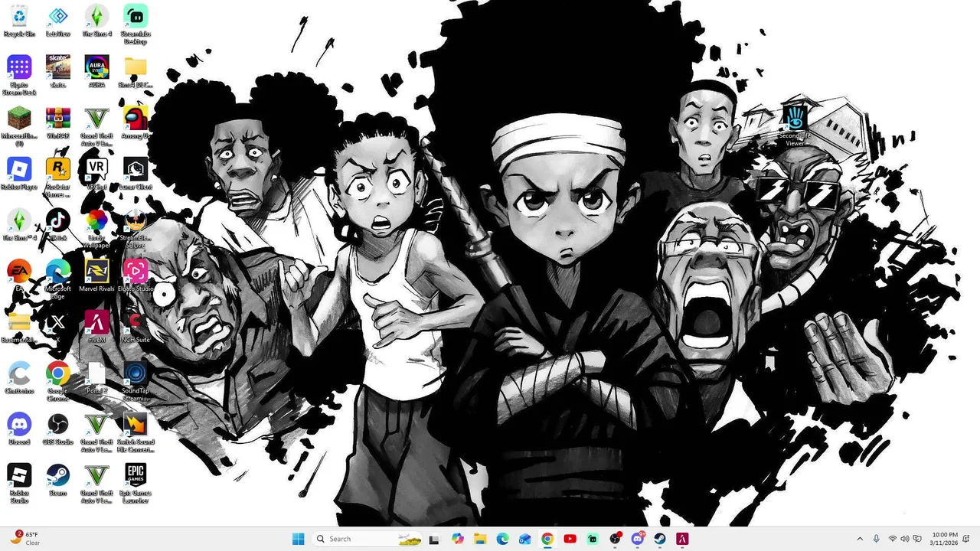Open Streamlabs from the taskbar
This screenshot has width=980, height=551.
tap(593, 539)
